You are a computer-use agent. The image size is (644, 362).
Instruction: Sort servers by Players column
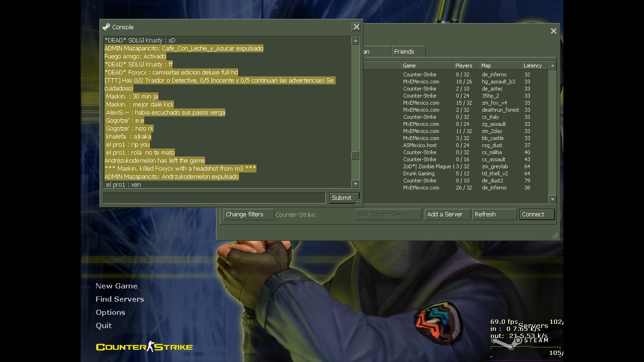[466, 66]
